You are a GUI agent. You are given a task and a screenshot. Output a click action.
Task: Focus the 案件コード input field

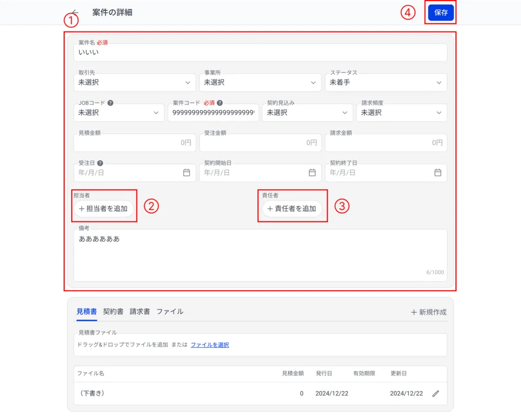pyautogui.click(x=213, y=113)
